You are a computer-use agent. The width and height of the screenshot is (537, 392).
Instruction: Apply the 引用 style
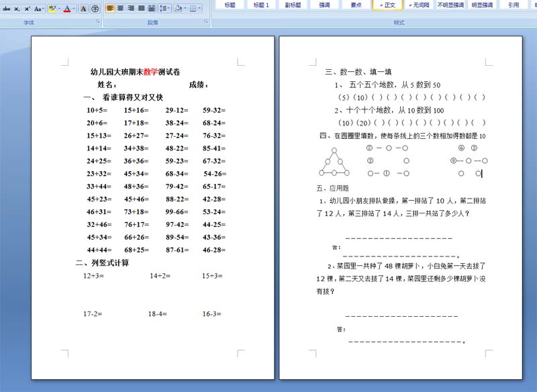click(514, 5)
